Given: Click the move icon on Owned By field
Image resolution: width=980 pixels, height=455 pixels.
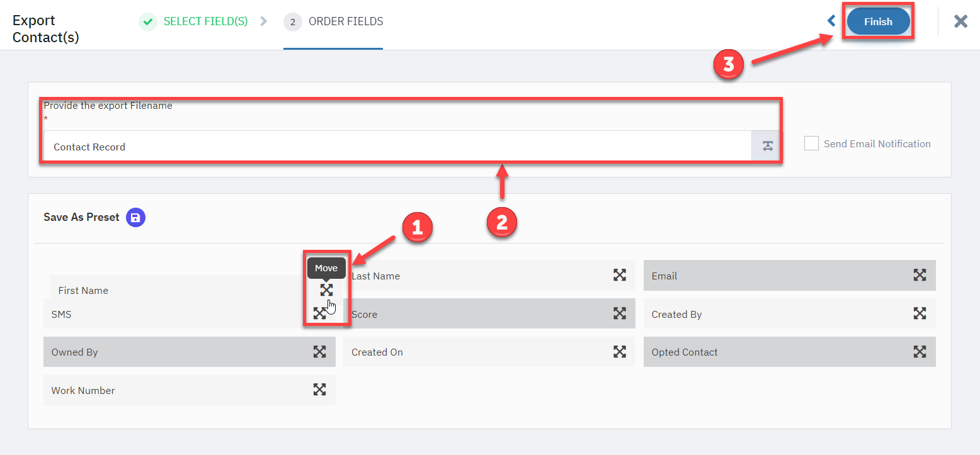Looking at the screenshot, I should click(x=320, y=352).
